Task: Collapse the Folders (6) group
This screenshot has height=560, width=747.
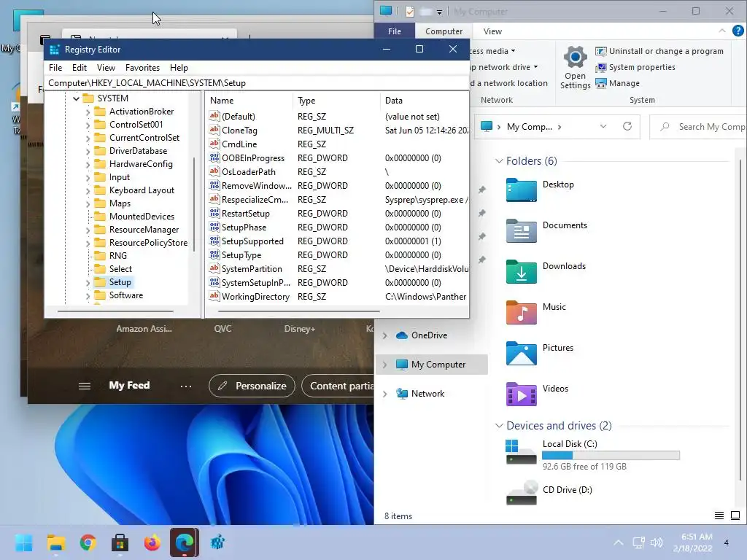Action: 499,161
